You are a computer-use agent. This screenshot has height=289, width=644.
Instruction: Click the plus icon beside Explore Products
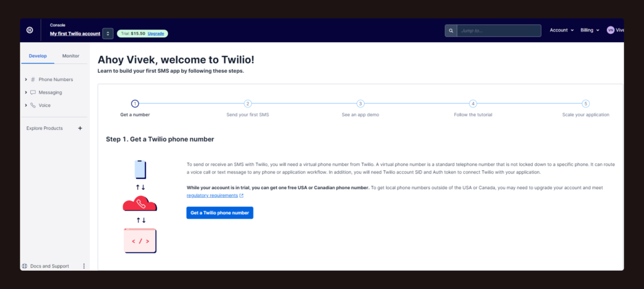point(80,128)
